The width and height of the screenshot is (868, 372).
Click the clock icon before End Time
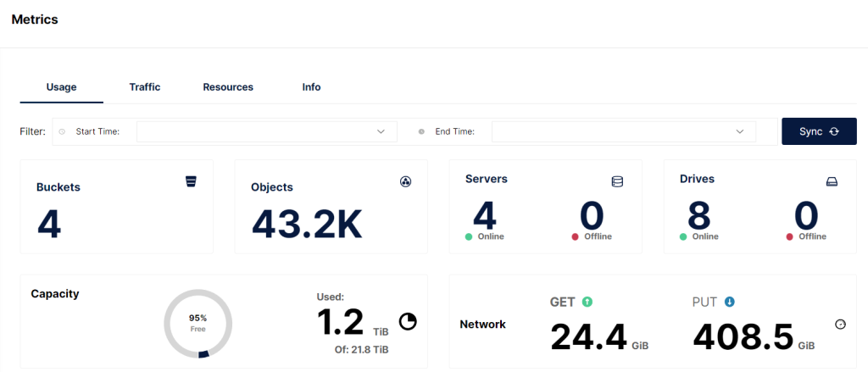pyautogui.click(x=421, y=131)
